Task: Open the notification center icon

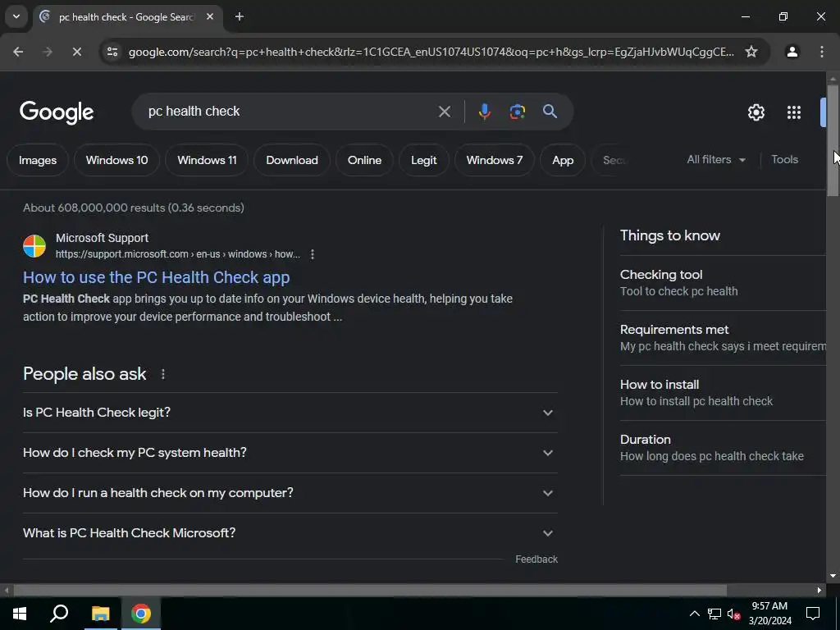Action: (x=813, y=614)
